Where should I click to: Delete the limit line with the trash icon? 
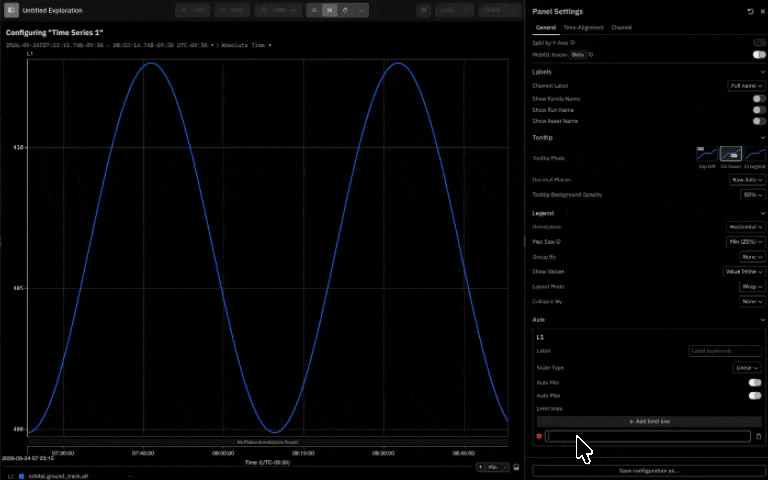pos(759,436)
